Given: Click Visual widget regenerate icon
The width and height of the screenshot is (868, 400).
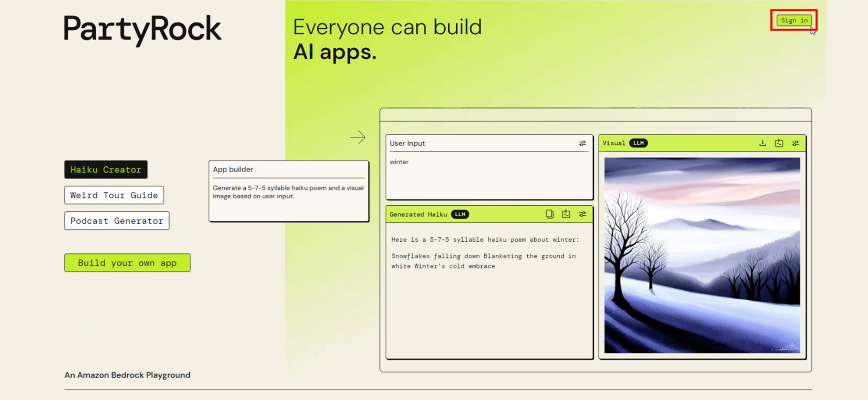Looking at the screenshot, I should coord(779,143).
